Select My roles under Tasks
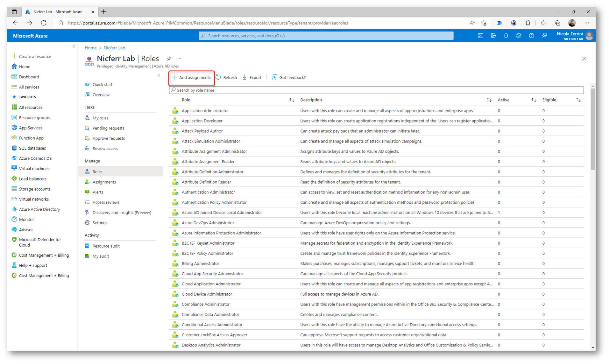The height and width of the screenshot is (364, 609). tap(100, 118)
